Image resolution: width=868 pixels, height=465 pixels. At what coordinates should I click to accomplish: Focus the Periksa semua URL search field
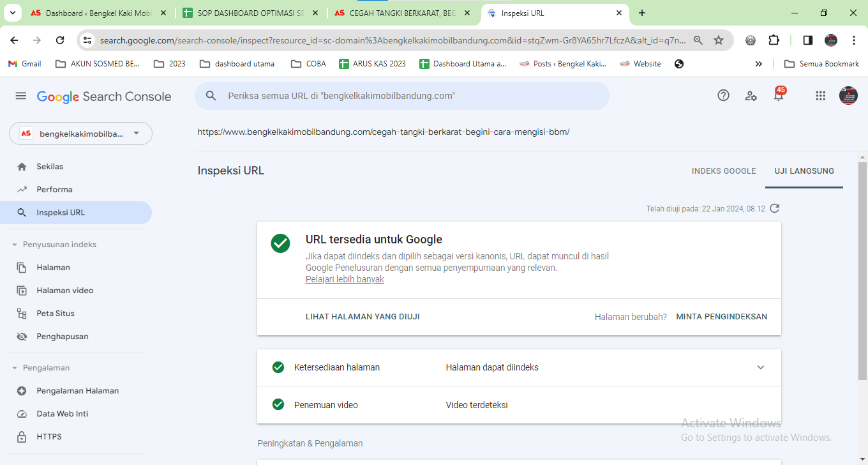pyautogui.click(x=402, y=96)
